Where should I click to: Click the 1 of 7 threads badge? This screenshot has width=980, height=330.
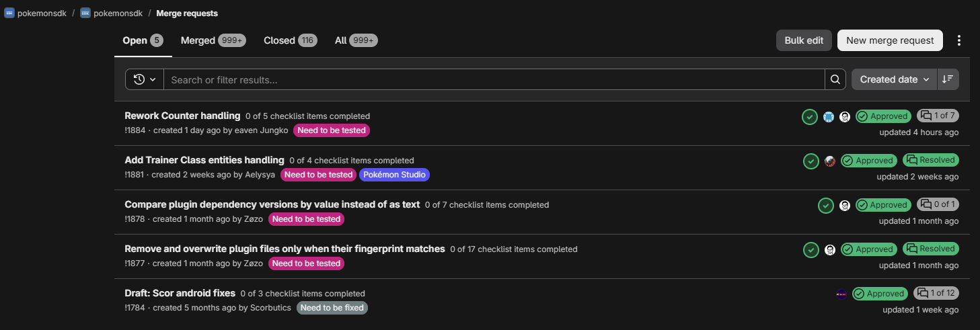click(x=938, y=116)
